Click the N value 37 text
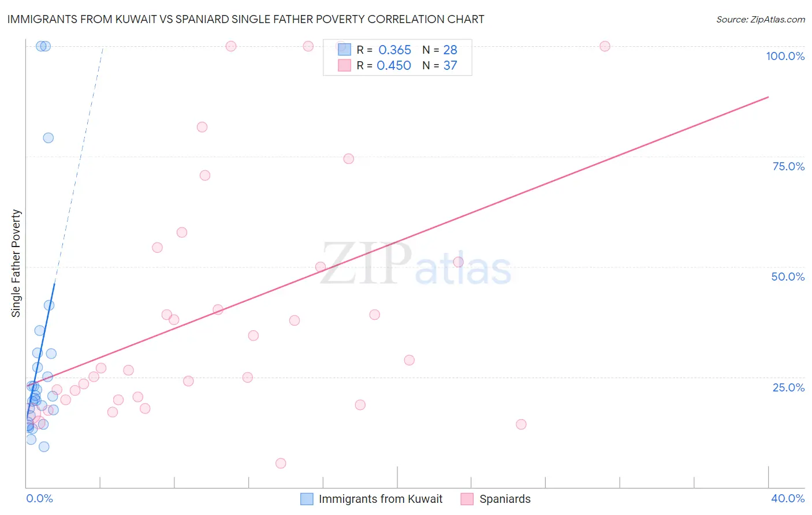The image size is (812, 515). (450, 66)
